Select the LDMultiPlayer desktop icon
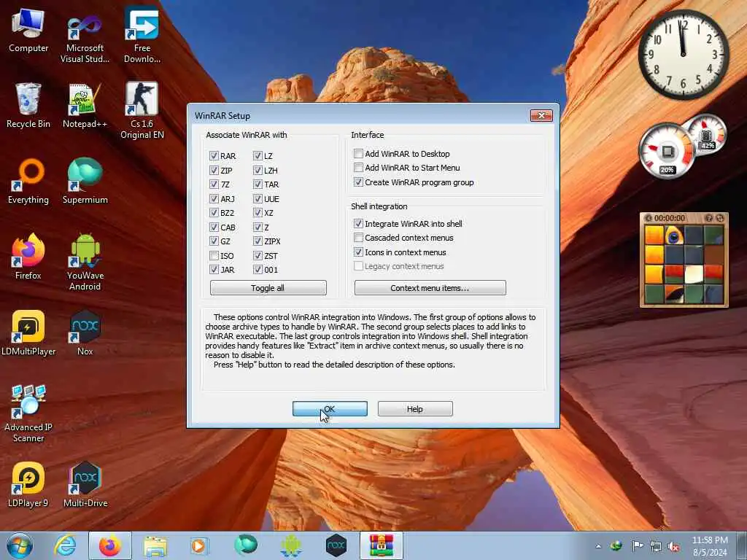 (28, 332)
